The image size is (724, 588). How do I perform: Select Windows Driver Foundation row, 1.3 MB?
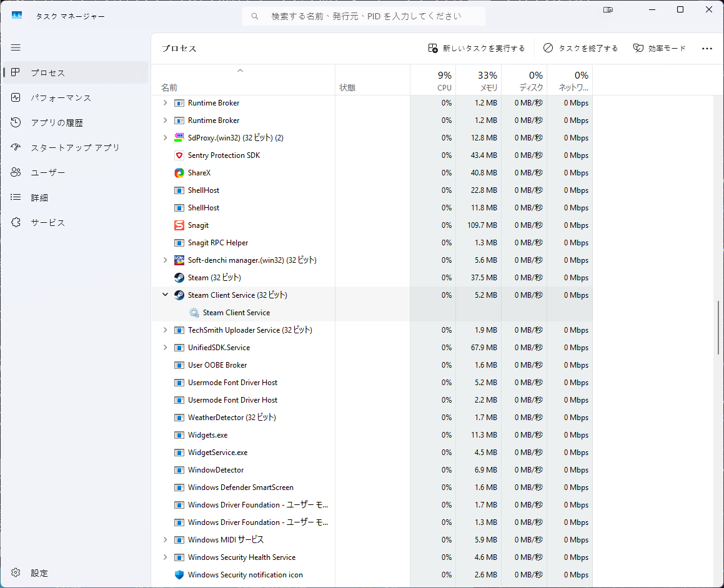coord(372,522)
